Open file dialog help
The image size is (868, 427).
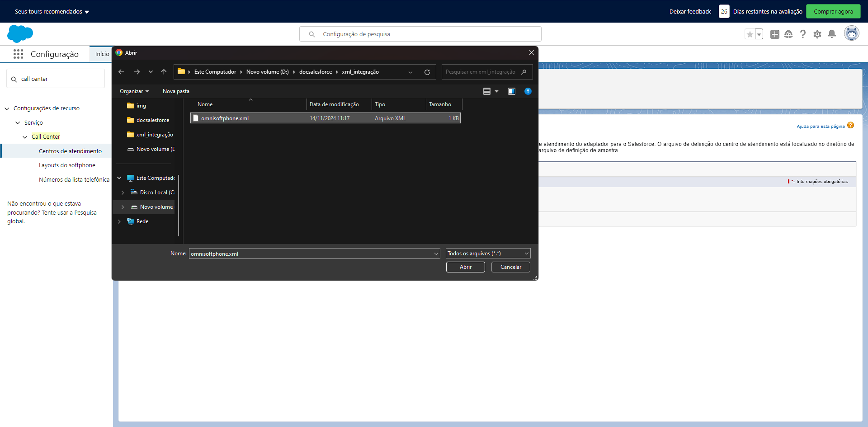pyautogui.click(x=528, y=91)
